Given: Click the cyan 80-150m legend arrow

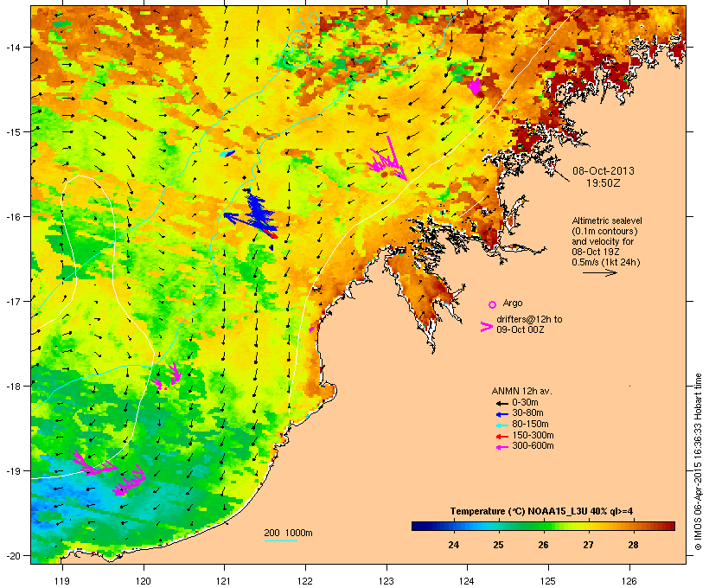Looking at the screenshot, I should (501, 425).
